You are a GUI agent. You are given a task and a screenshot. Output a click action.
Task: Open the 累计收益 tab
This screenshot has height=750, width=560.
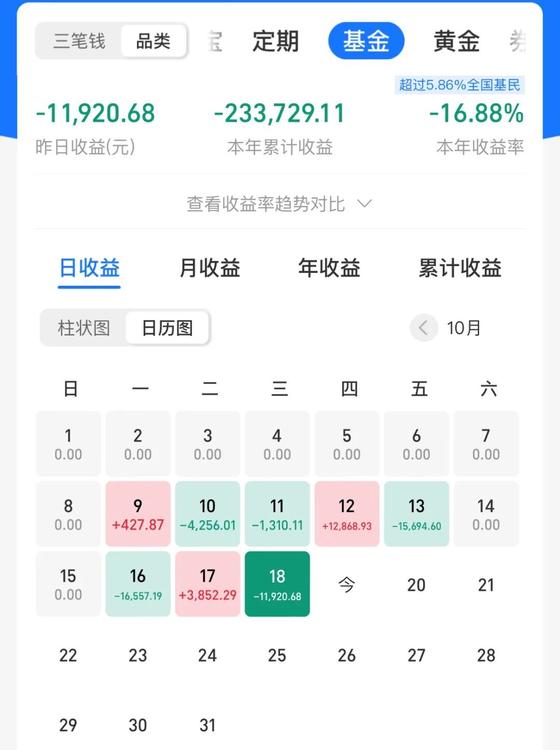pos(460,269)
